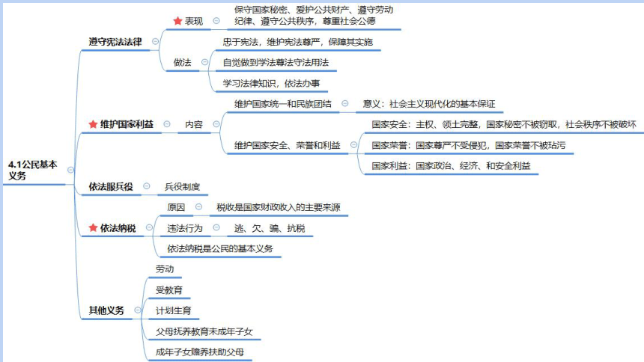This screenshot has height=362, width=644.
Task: Select node 自觉做到学法尊法守法用法
Action: pyautogui.click(x=276, y=62)
